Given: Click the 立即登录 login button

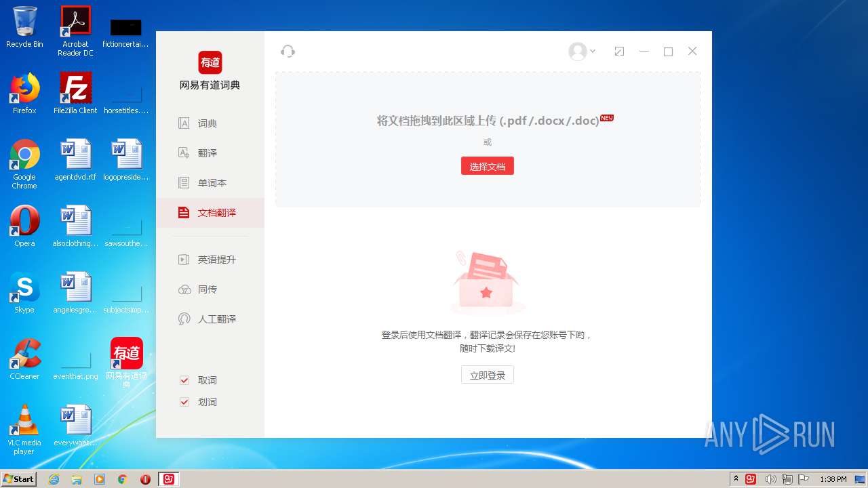Looking at the screenshot, I should click(x=488, y=375).
